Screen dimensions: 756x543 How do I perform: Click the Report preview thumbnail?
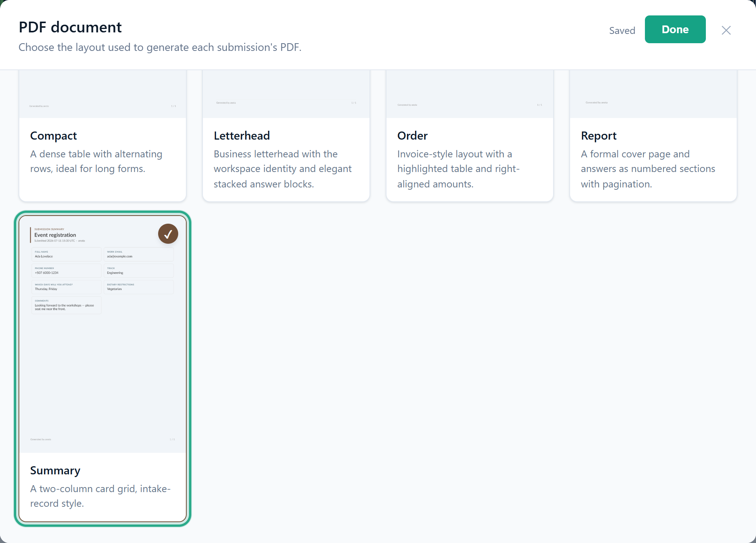[653, 94]
